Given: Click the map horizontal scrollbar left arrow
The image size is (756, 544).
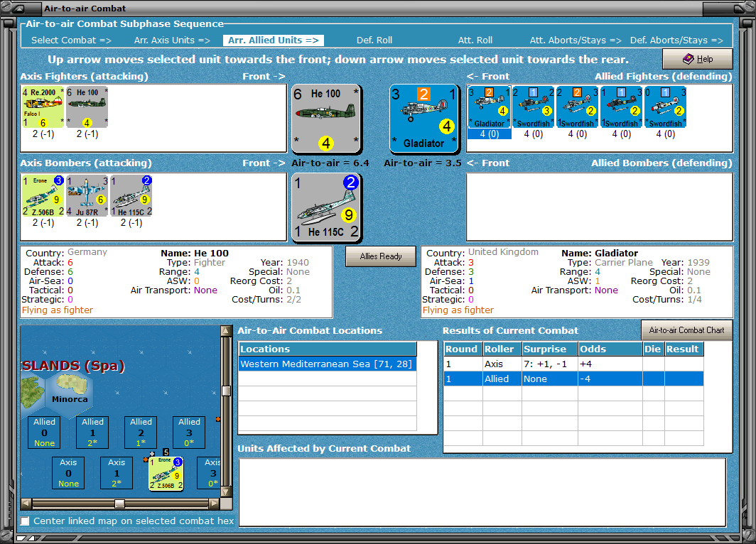Looking at the screenshot, I should click(26, 504).
